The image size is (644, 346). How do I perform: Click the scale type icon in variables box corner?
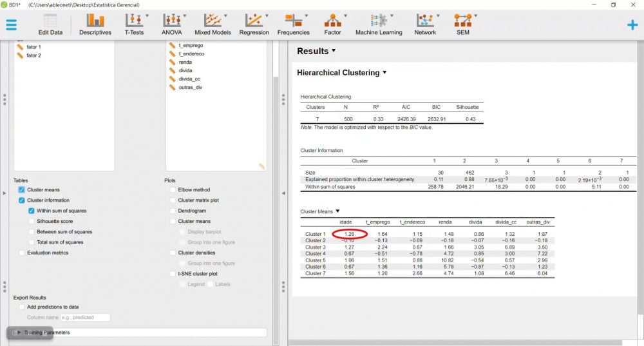coord(261,166)
